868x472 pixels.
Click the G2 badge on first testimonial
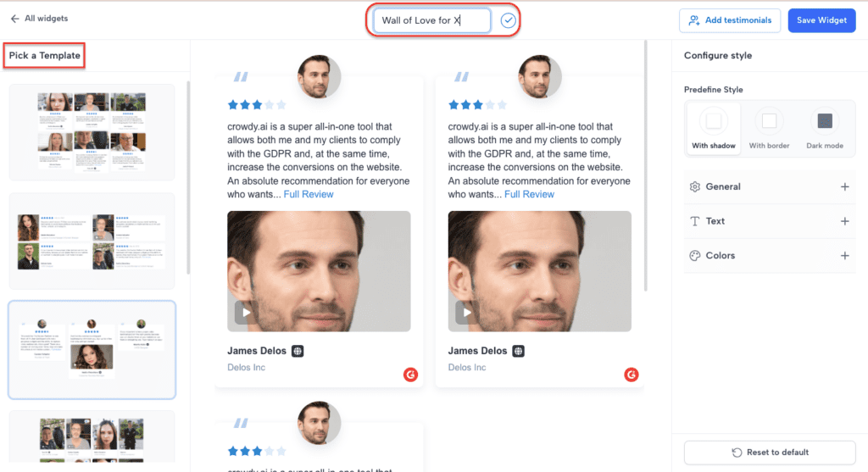(x=410, y=375)
